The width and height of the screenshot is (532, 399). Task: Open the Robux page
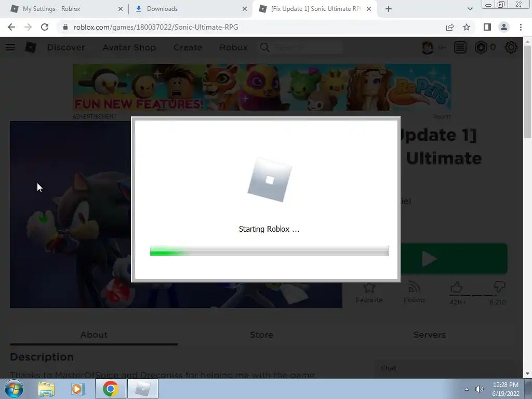pos(233,47)
